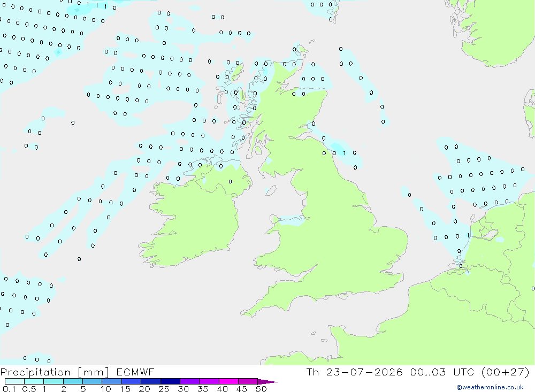Click the value '1' off eastern Scotland
This screenshot has width=535, height=392.
[344, 153]
